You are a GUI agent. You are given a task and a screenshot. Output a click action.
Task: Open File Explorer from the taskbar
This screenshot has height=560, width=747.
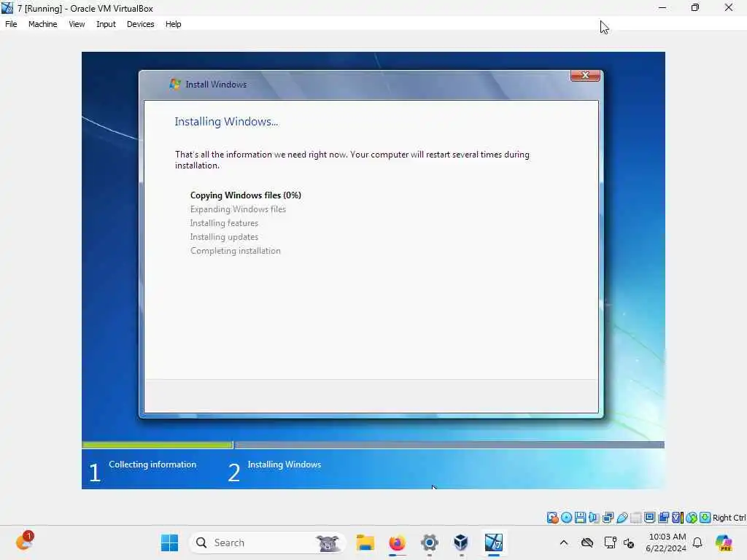click(x=365, y=542)
